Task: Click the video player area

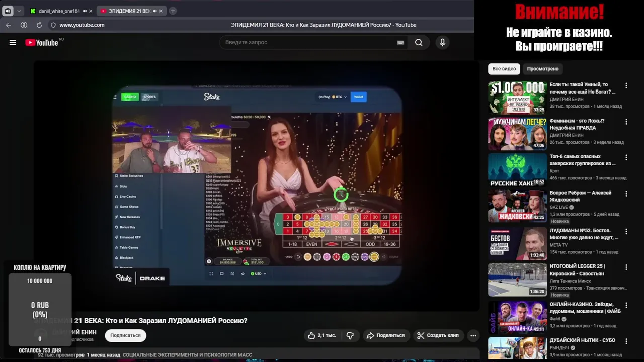Action: pyautogui.click(x=257, y=186)
